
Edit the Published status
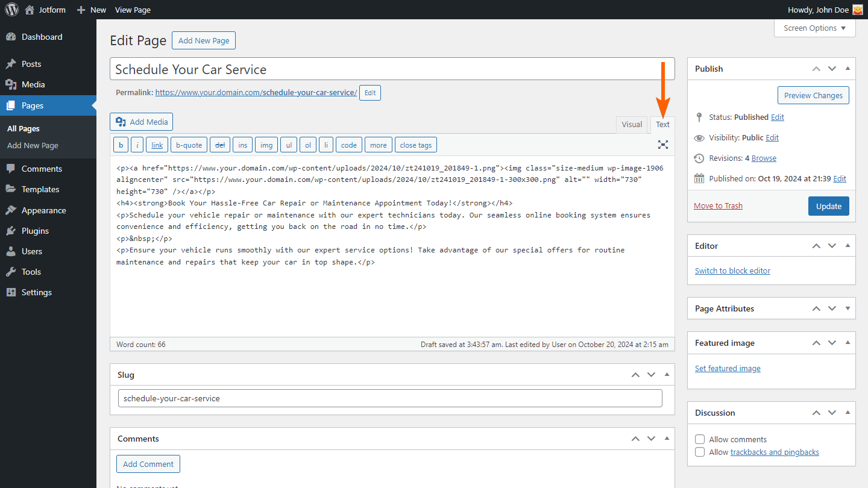pos(778,117)
